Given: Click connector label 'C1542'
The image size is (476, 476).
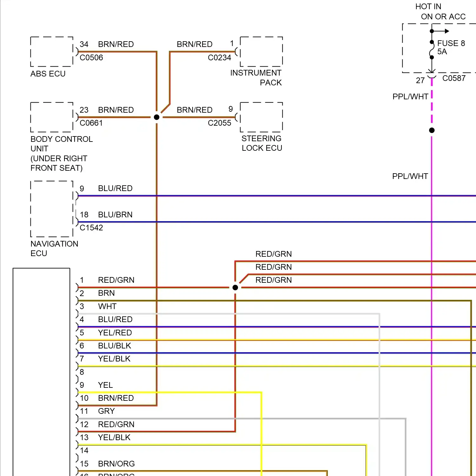Looking at the screenshot, I should point(91,228).
